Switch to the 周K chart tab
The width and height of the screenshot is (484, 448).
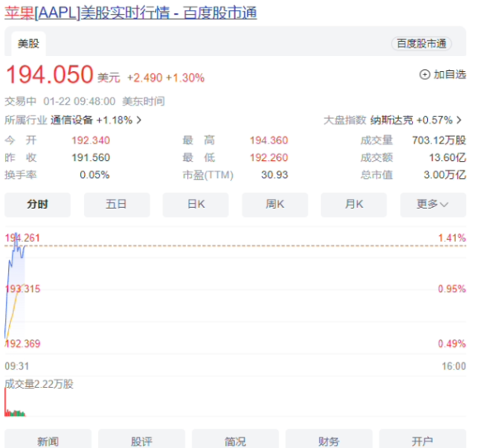pyautogui.click(x=275, y=205)
